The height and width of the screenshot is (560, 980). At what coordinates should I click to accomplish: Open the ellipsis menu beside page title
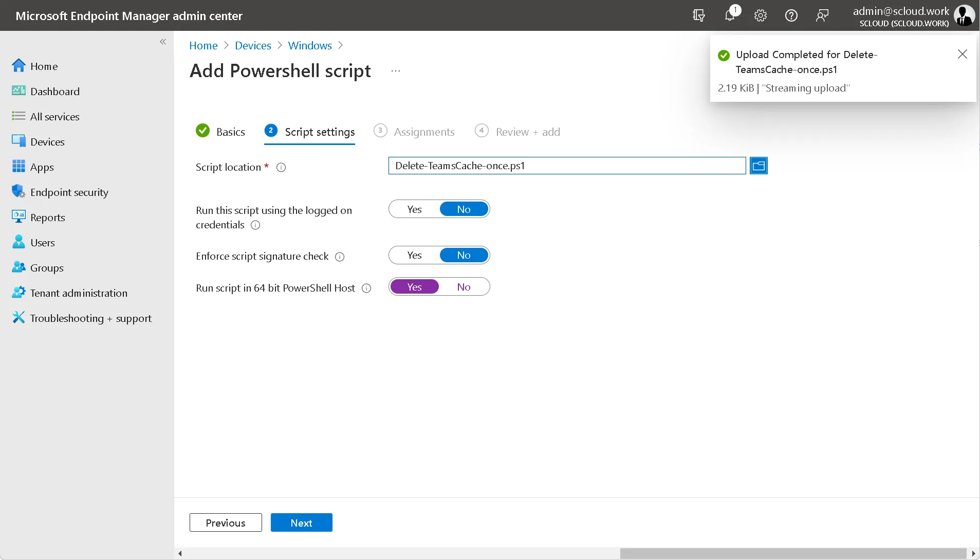pyautogui.click(x=395, y=71)
